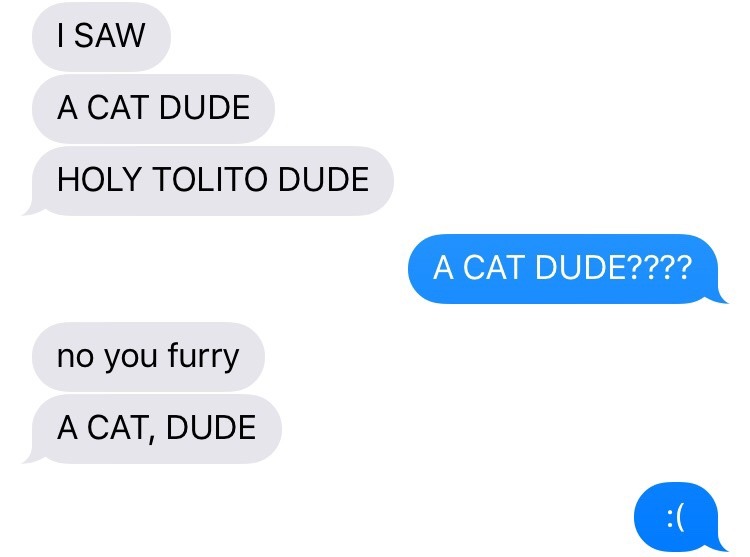Click the word "furry" in the gray bubble
This screenshot has height=557, width=750.
(203, 356)
